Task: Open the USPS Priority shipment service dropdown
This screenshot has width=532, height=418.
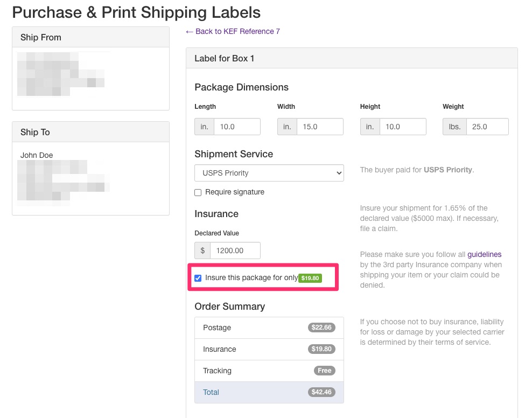Action: [x=269, y=173]
